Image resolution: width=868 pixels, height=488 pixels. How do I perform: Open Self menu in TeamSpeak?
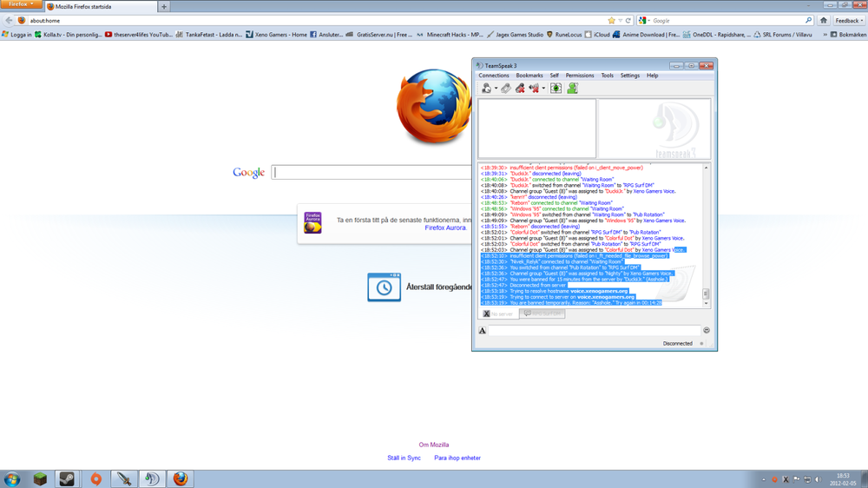click(x=554, y=76)
